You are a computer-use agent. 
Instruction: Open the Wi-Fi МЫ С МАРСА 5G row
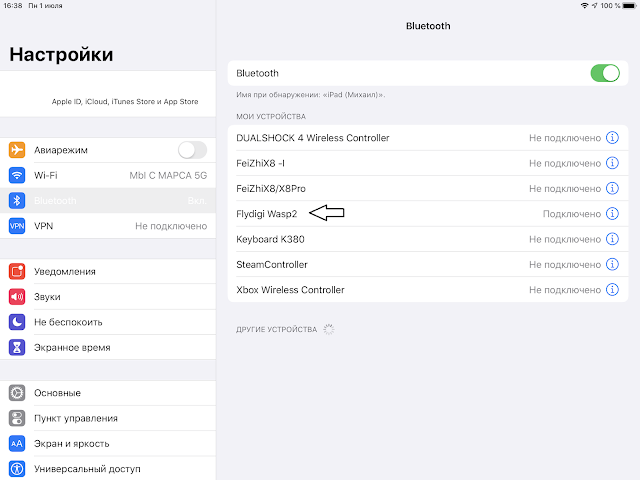coord(108,175)
